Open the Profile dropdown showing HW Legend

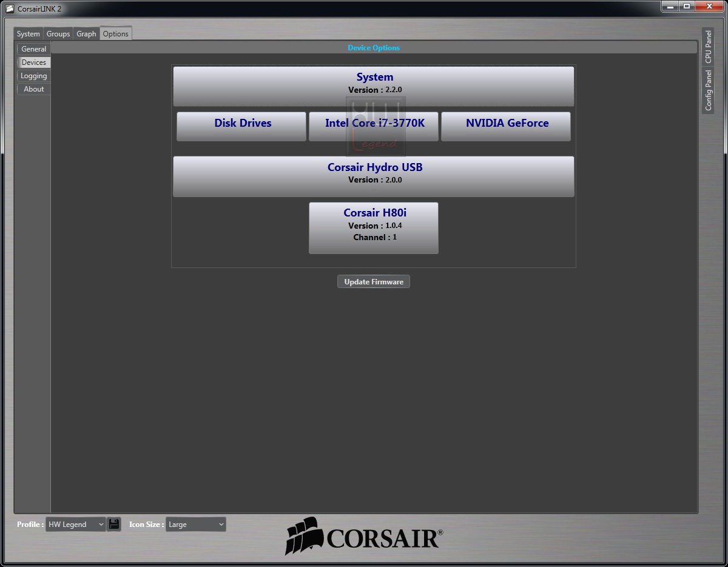click(76, 524)
